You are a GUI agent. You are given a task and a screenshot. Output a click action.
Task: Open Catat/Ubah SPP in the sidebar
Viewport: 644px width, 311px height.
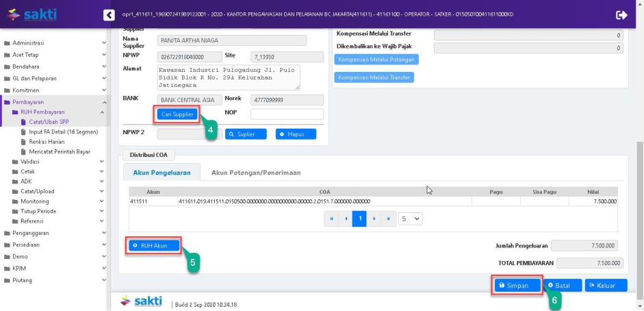[x=49, y=122]
